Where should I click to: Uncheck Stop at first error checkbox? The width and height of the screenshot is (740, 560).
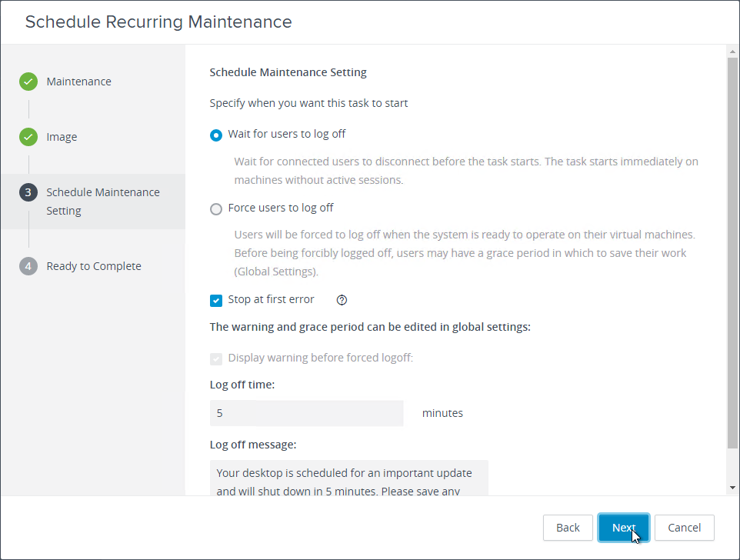click(x=216, y=301)
